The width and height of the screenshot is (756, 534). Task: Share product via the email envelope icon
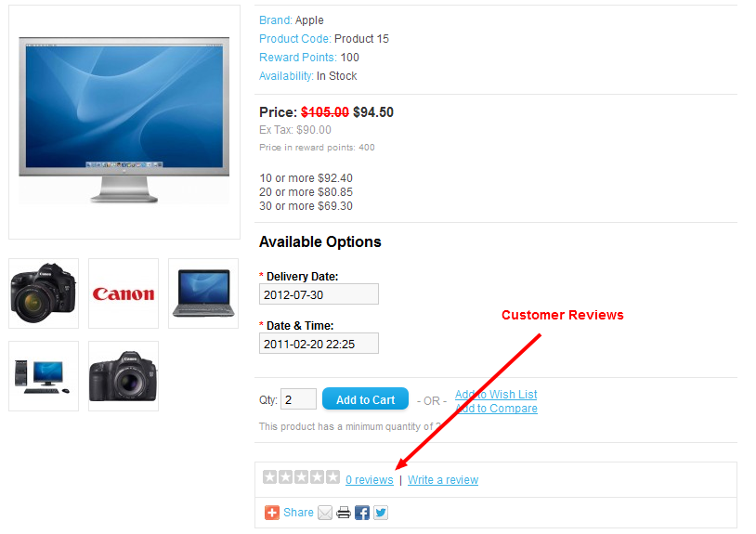[325, 513]
